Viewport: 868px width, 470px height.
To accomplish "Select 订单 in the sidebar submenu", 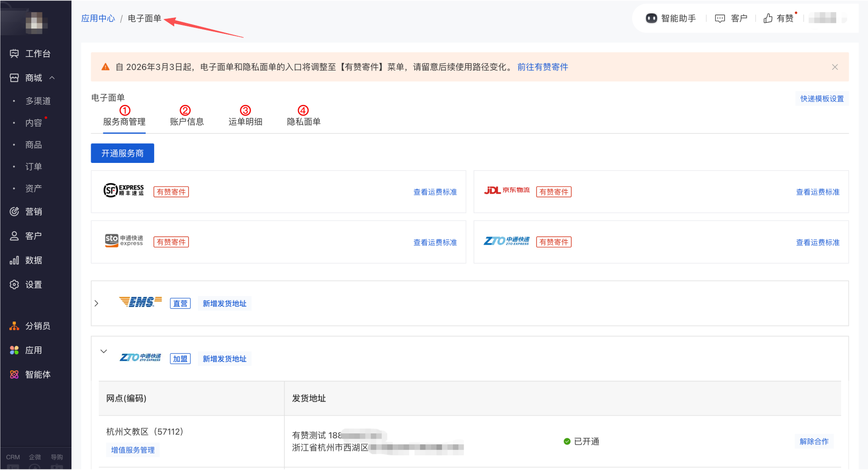I will (34, 167).
